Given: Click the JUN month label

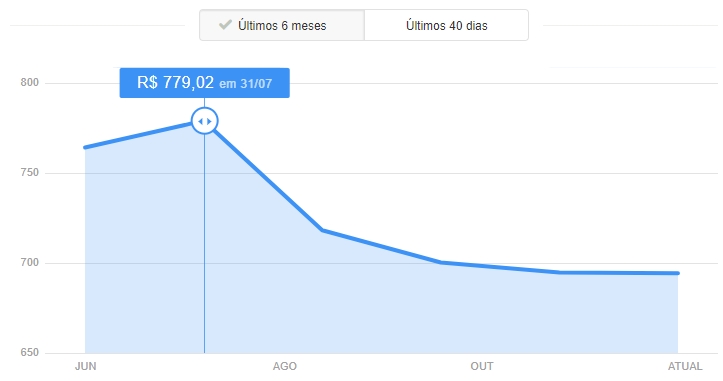Looking at the screenshot, I should click(x=86, y=366).
